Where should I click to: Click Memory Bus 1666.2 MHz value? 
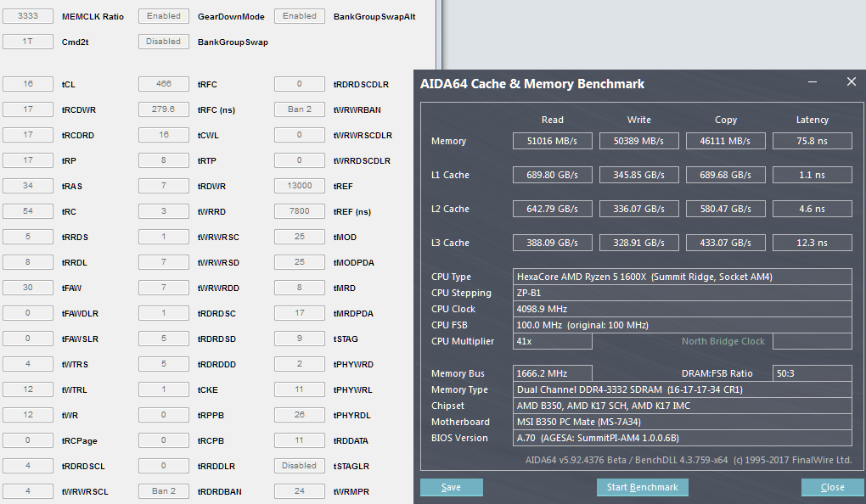coord(553,373)
